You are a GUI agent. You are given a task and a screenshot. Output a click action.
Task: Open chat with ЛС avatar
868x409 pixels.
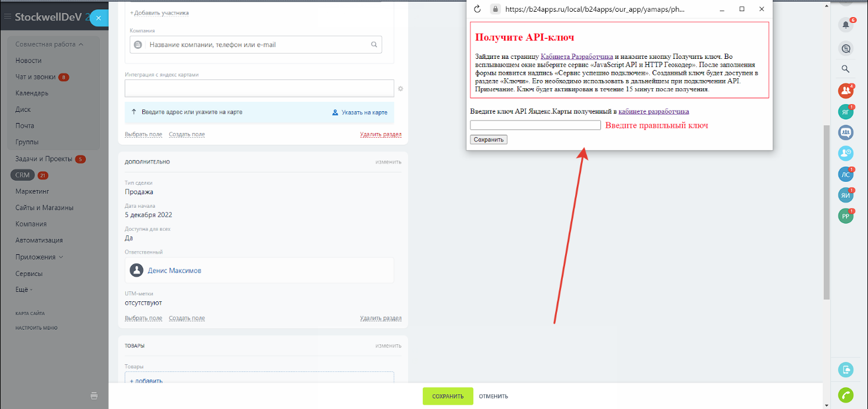846,174
